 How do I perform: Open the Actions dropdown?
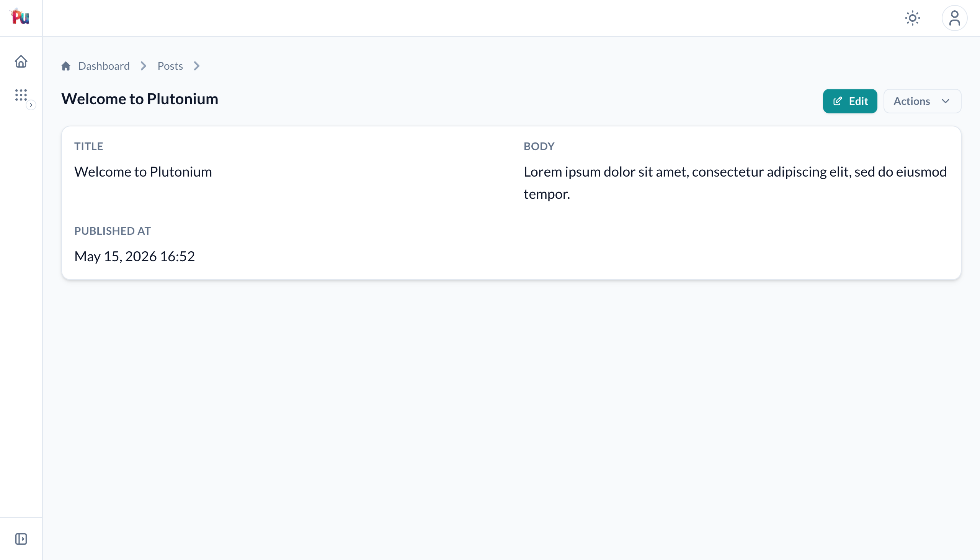[x=922, y=101]
